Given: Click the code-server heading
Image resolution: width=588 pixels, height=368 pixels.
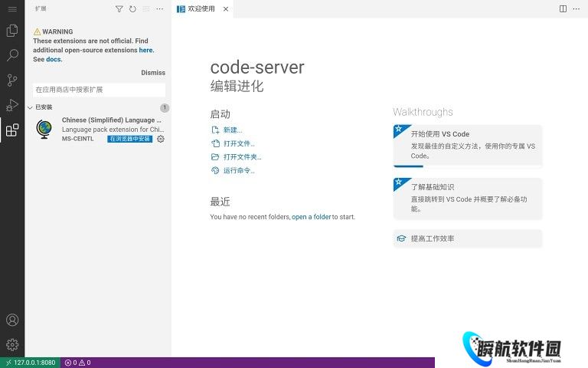Looking at the screenshot, I should [257, 67].
